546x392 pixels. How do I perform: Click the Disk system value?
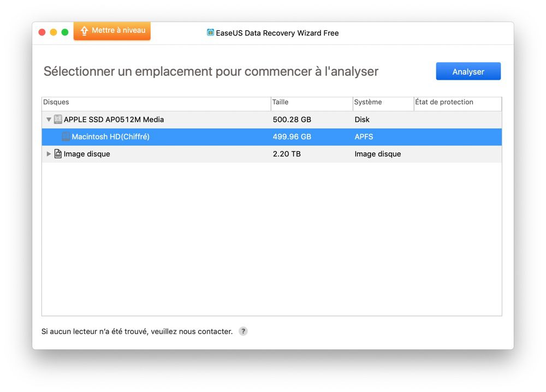[362, 120]
